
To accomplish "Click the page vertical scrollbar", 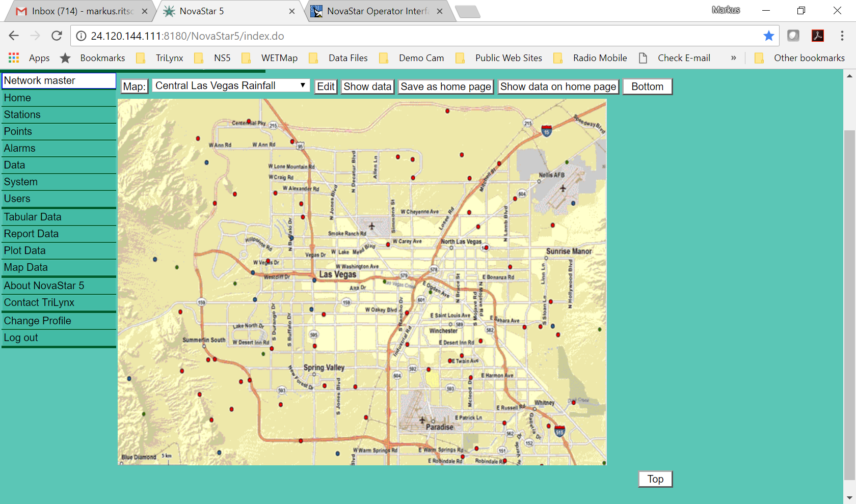I will pos(849,305).
